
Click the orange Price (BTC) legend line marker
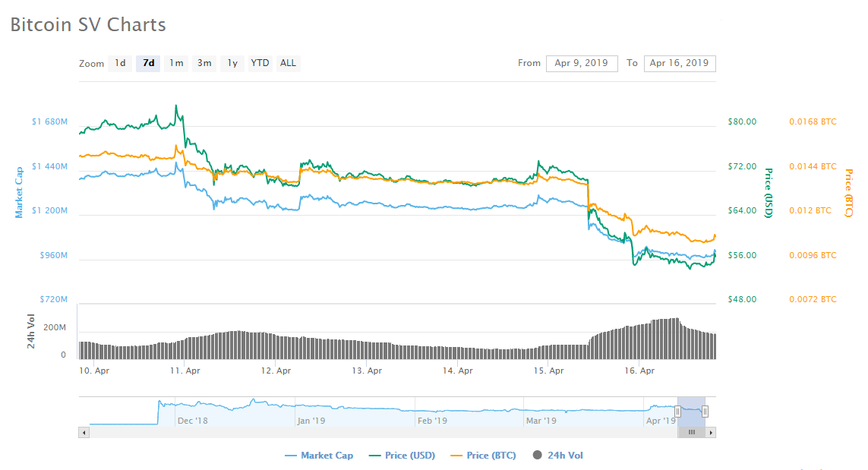(x=458, y=455)
